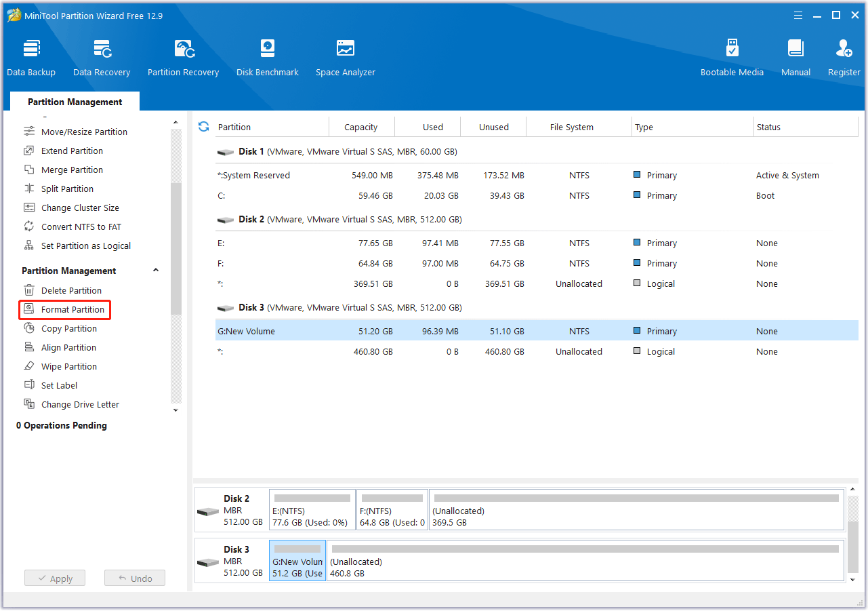Refresh the partition list
The width and height of the screenshot is (868, 611).
(x=203, y=127)
